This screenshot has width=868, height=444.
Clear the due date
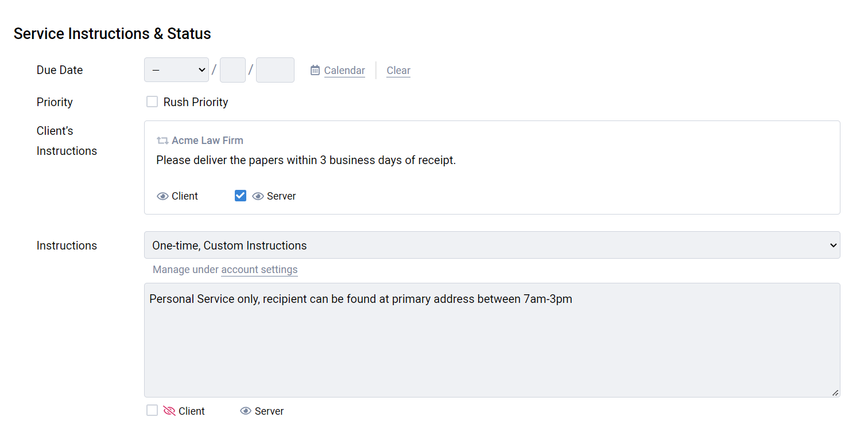[398, 71]
